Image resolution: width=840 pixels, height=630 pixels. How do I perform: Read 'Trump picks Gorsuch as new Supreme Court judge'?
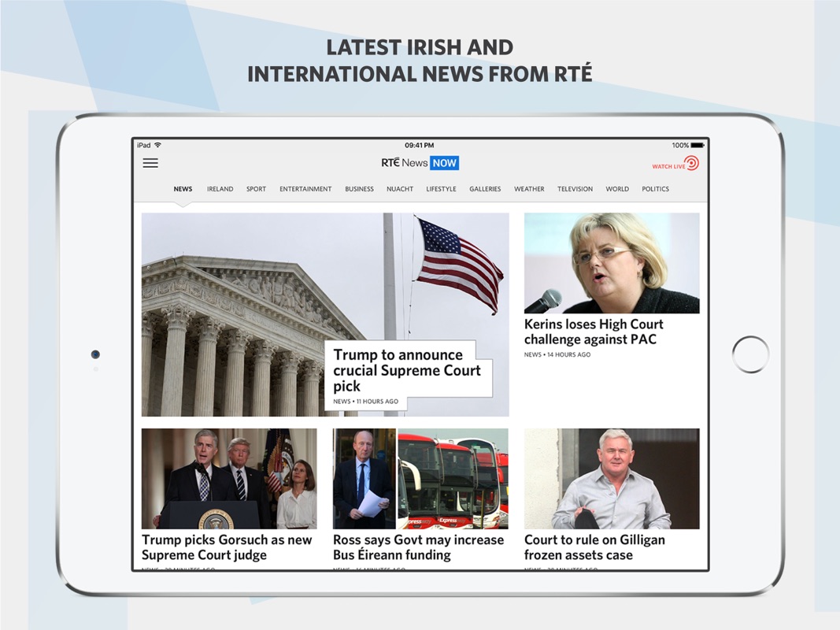click(227, 547)
